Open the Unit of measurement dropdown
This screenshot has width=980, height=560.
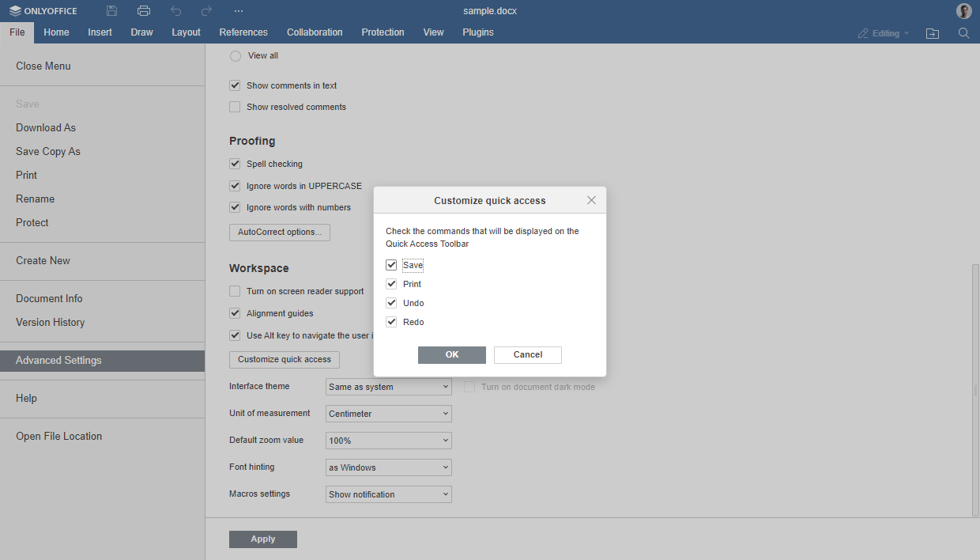(x=388, y=414)
